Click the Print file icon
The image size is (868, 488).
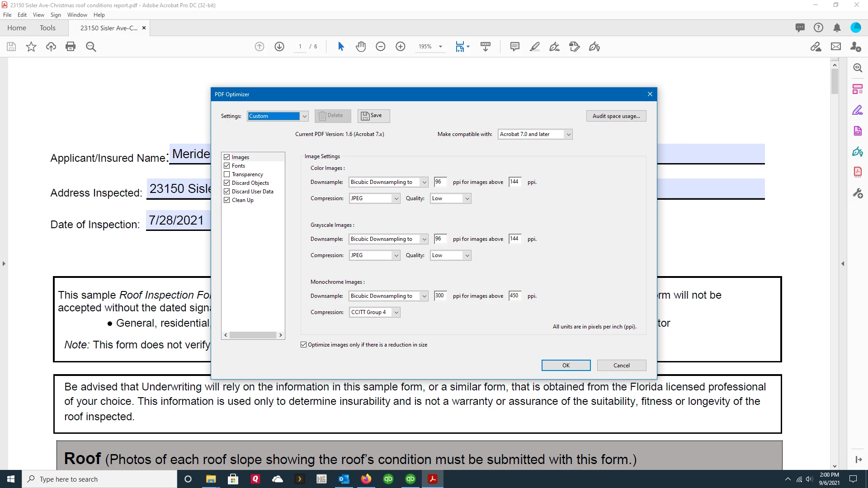(71, 47)
